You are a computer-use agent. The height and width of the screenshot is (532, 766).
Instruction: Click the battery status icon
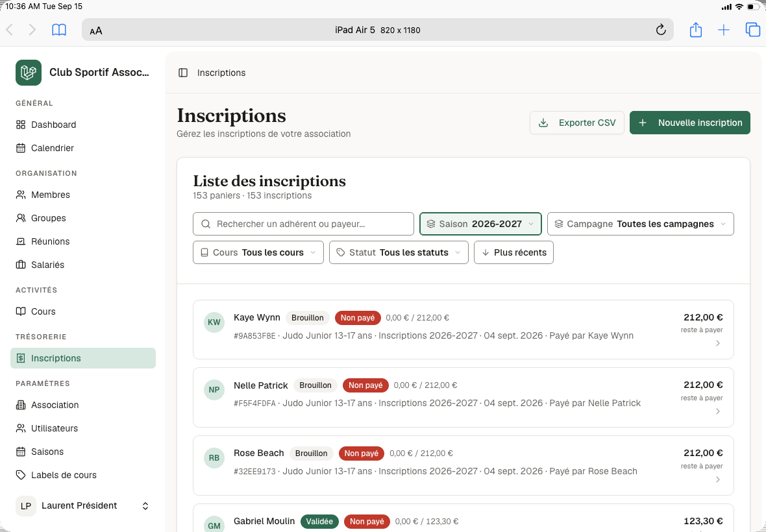pos(753,7)
